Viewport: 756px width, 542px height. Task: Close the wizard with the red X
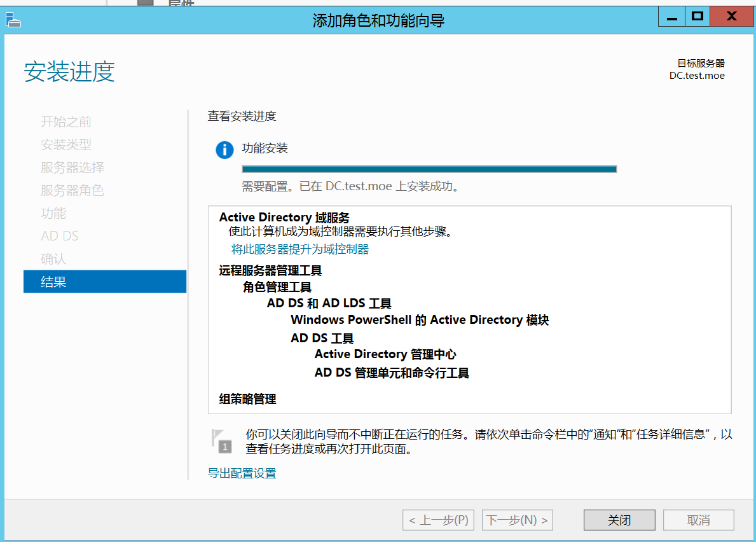click(731, 17)
